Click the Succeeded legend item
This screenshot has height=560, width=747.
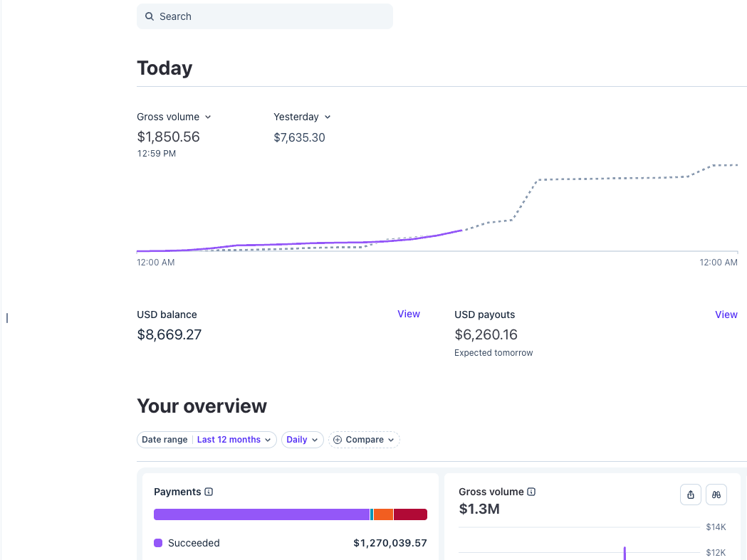pos(187,543)
